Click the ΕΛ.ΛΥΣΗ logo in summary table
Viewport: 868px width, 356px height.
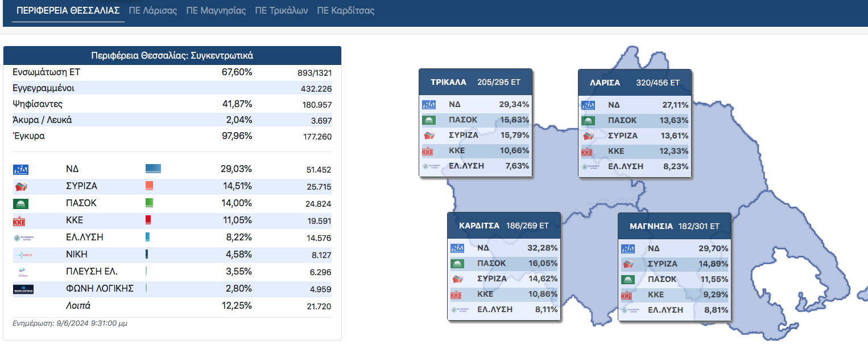coord(23,238)
